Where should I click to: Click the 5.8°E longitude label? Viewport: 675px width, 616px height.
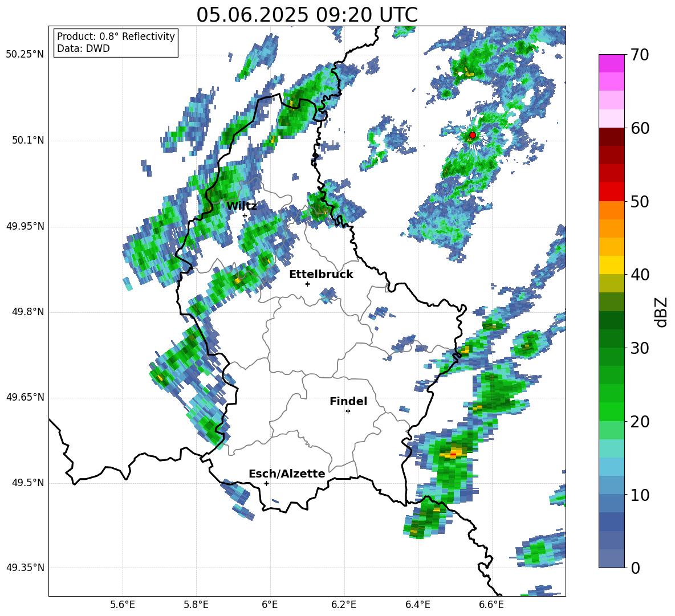[x=196, y=605]
